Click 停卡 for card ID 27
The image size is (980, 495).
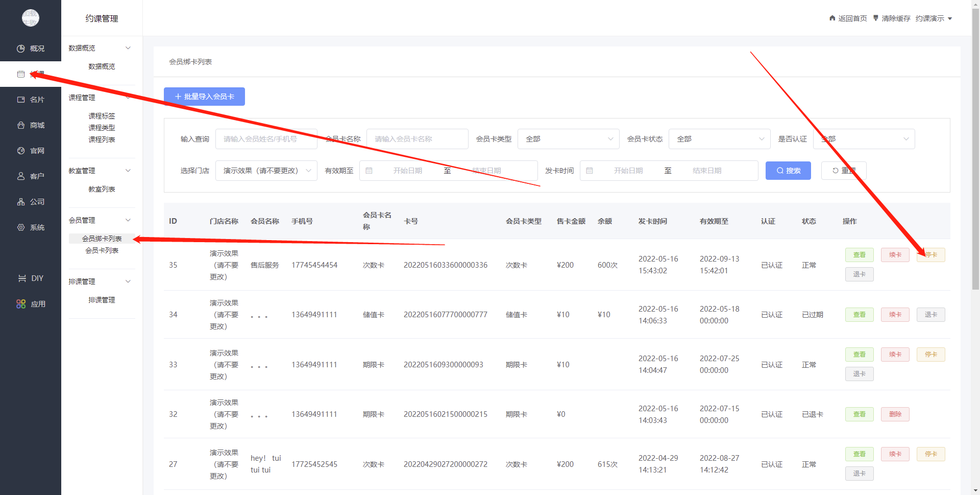click(x=931, y=454)
